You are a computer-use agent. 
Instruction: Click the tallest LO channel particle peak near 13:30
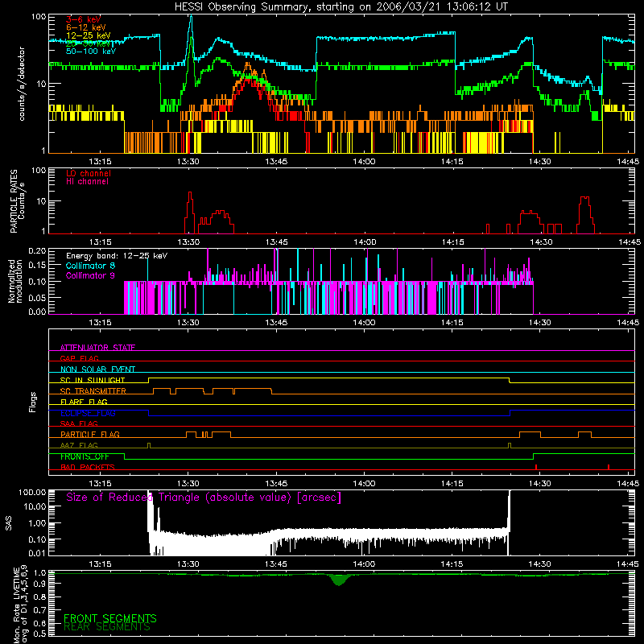(190, 192)
